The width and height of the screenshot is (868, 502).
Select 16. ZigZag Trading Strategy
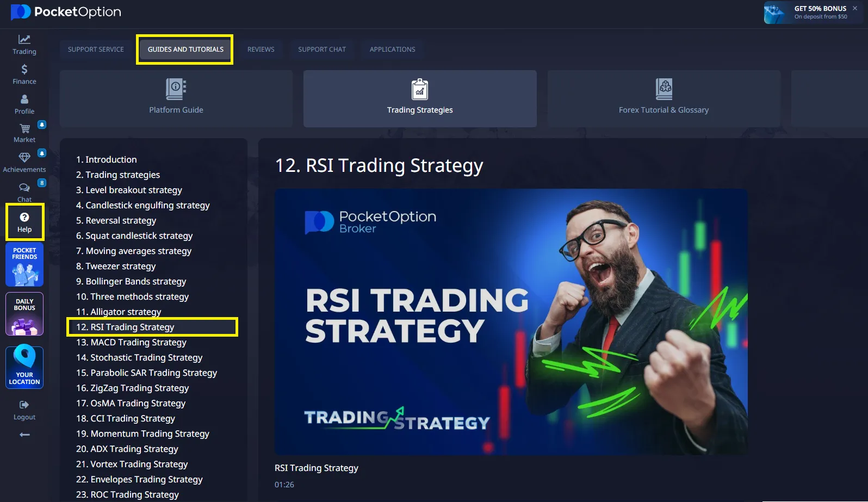pos(133,388)
